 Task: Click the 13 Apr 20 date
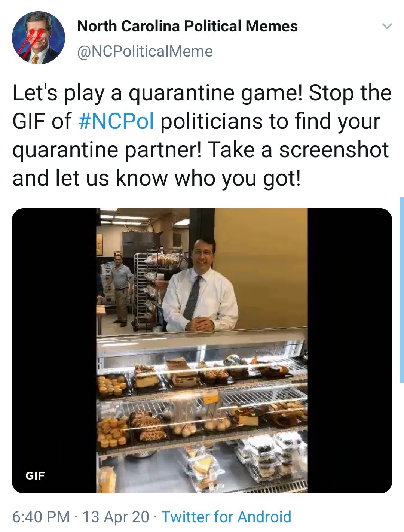[115, 517]
